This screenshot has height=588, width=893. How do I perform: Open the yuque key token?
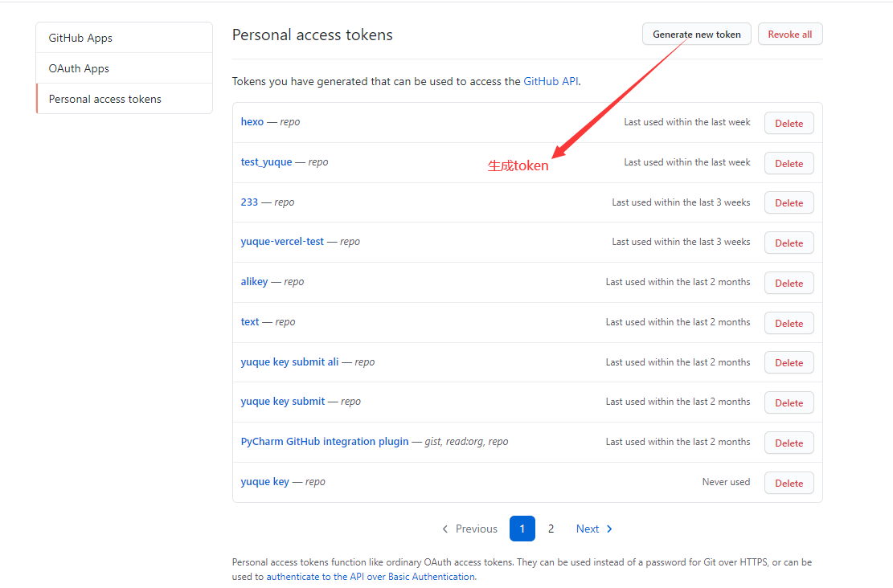click(264, 481)
